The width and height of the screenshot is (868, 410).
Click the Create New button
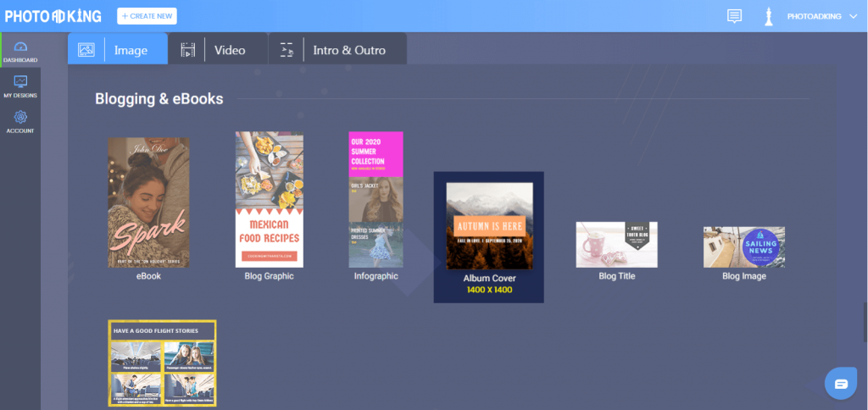(147, 16)
